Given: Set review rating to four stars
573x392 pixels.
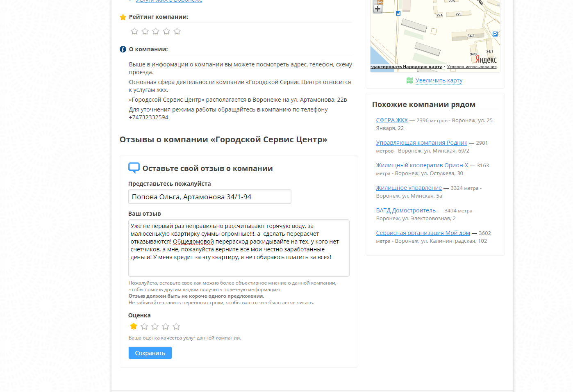Looking at the screenshot, I should tap(166, 326).
